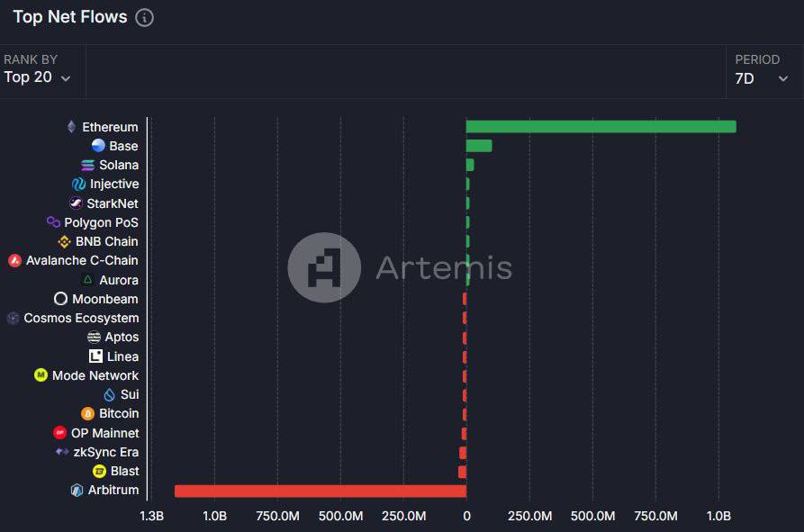Click the Polygon PoS label
The height and width of the screenshot is (532, 804).
click(101, 222)
